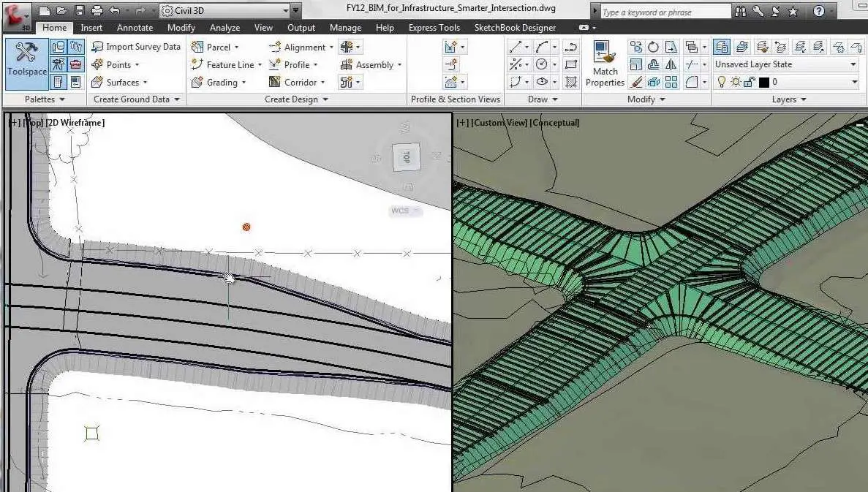Toggle the layer lock padlock icon
868x492 pixels.
(749, 81)
